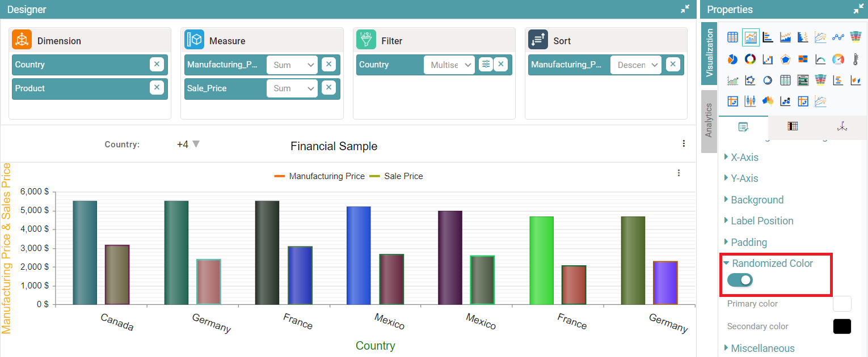Open aggregation dropdown for Sale_Price measure

[x=292, y=88]
